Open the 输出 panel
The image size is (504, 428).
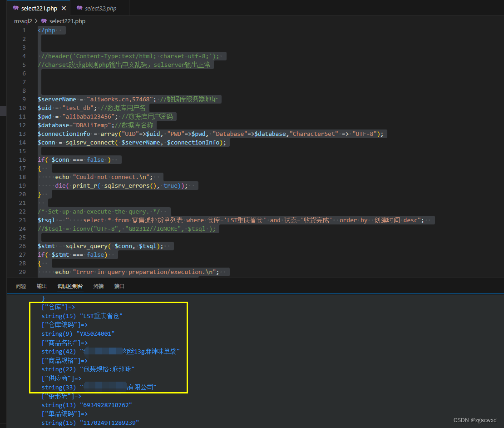41,286
